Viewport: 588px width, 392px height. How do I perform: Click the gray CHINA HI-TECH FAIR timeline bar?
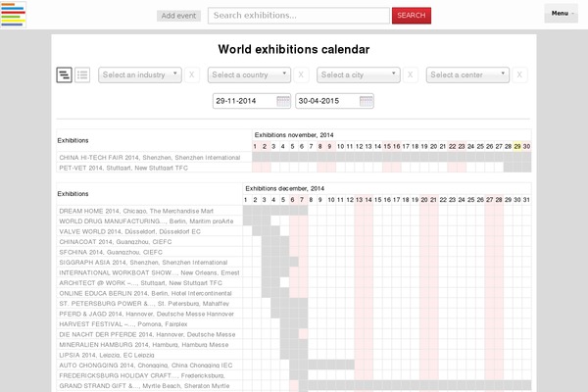pyautogui.click(x=391, y=157)
